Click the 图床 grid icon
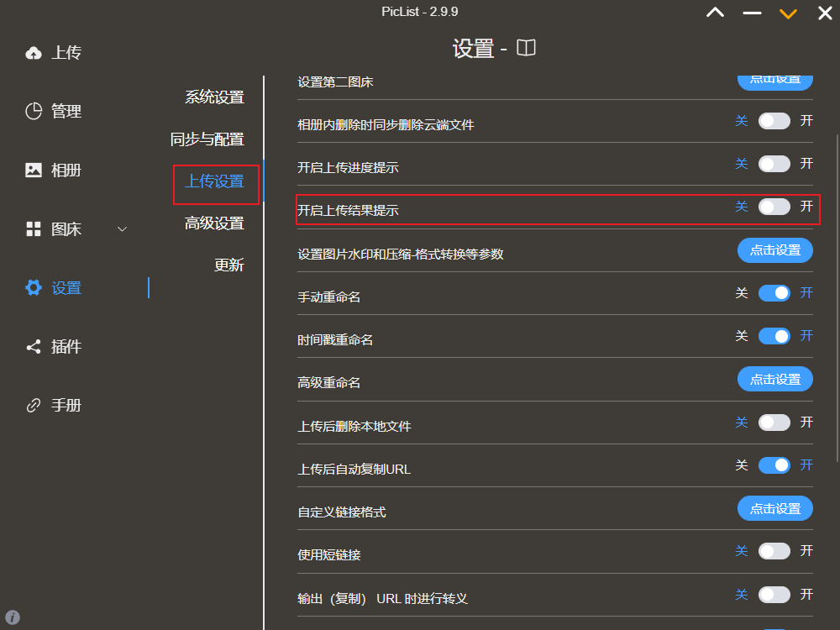This screenshot has width=840, height=630. click(x=34, y=228)
